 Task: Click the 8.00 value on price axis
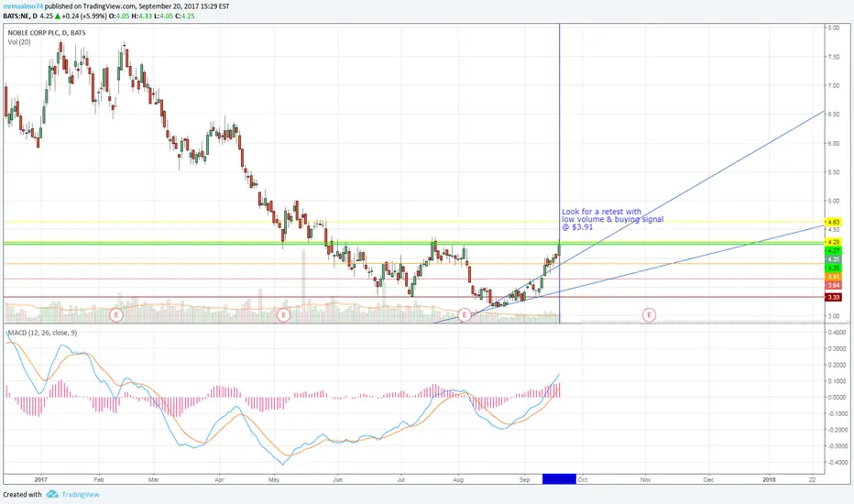(x=833, y=27)
